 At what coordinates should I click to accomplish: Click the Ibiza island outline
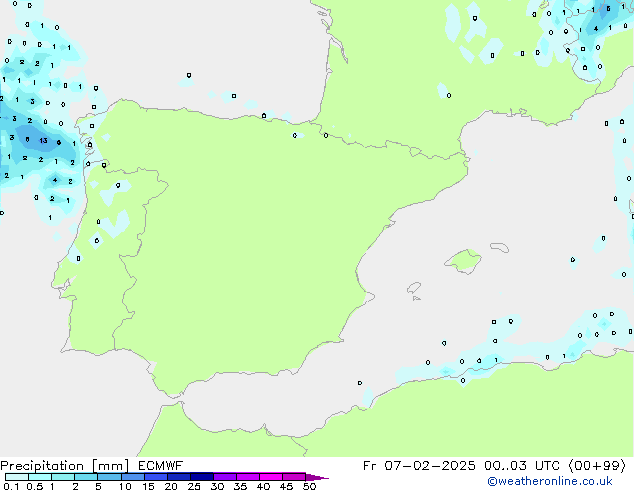pos(414,288)
